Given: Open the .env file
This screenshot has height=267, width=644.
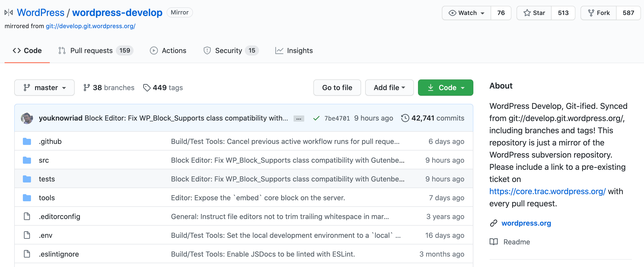Looking at the screenshot, I should [45, 235].
